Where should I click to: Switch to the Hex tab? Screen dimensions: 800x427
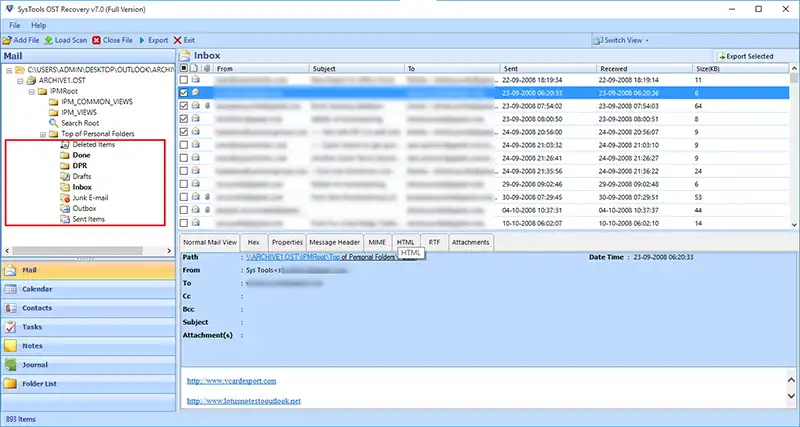pos(254,242)
